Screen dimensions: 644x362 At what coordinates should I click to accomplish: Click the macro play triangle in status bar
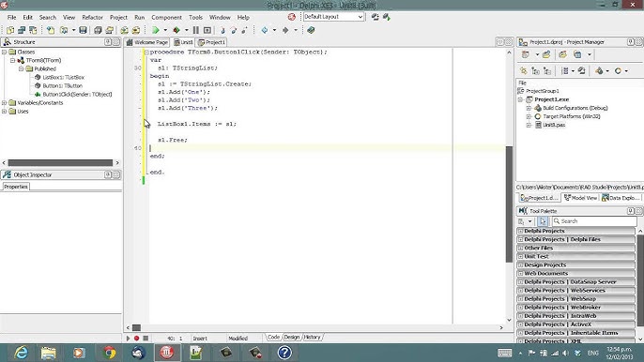pos(128,339)
